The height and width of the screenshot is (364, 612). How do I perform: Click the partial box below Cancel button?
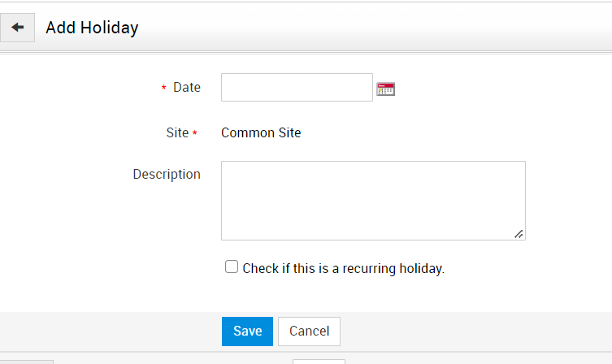tap(319, 361)
